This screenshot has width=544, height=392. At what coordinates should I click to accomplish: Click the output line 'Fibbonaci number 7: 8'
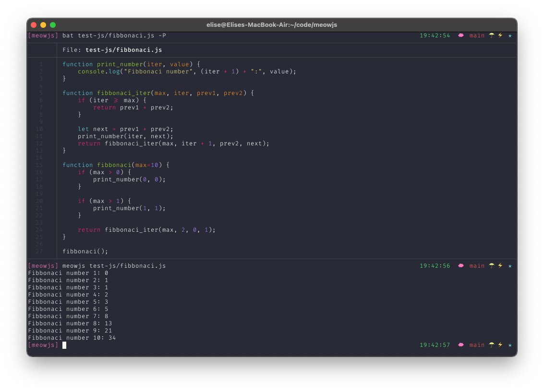[68, 316]
